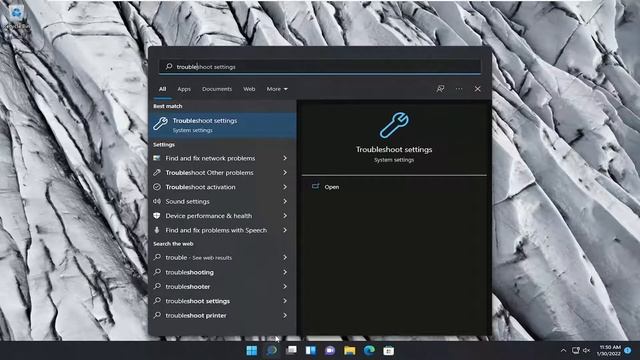Expand arrow for Sound settings

click(285, 201)
